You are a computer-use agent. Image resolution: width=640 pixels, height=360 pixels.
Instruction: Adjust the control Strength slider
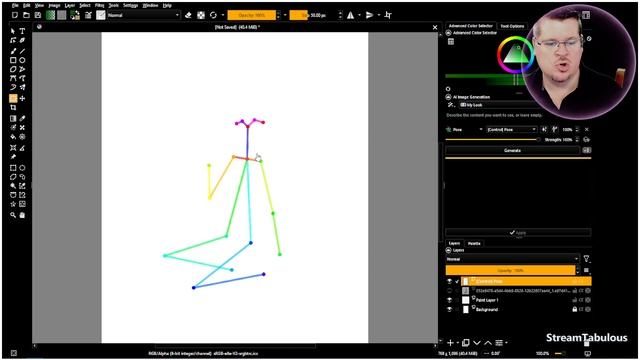[493, 140]
